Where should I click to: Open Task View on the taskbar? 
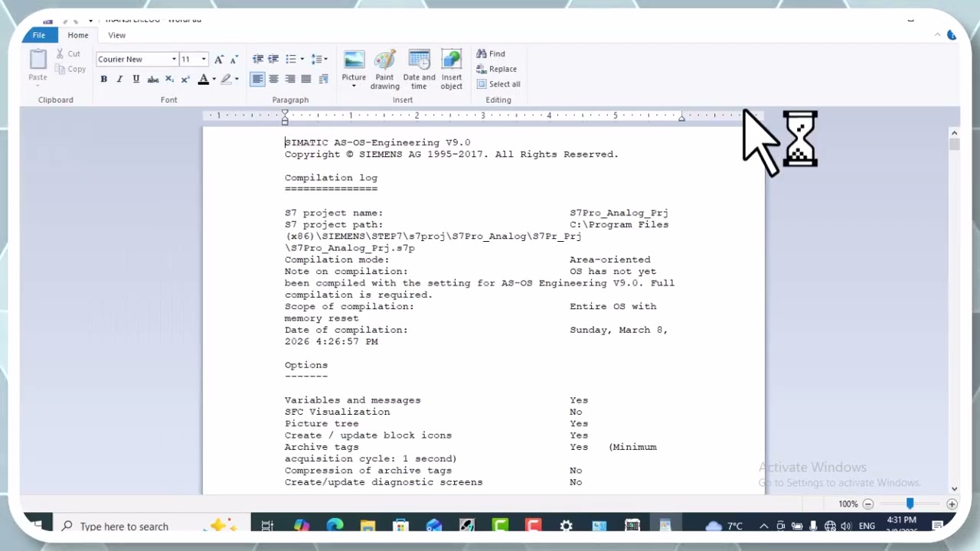[x=267, y=526]
